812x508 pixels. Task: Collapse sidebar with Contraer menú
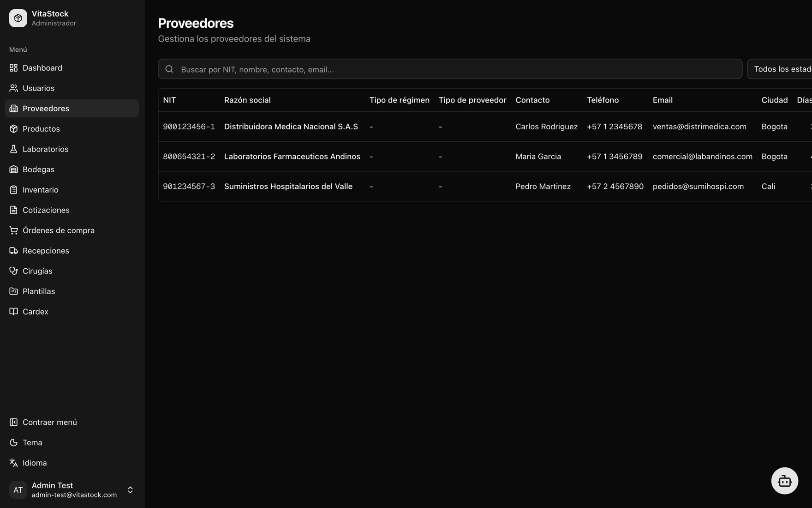(72, 422)
